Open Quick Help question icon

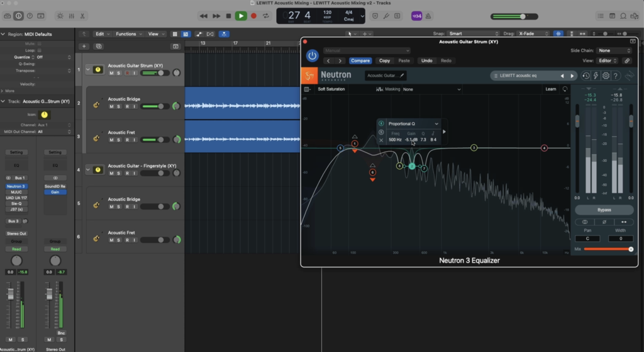30,16
